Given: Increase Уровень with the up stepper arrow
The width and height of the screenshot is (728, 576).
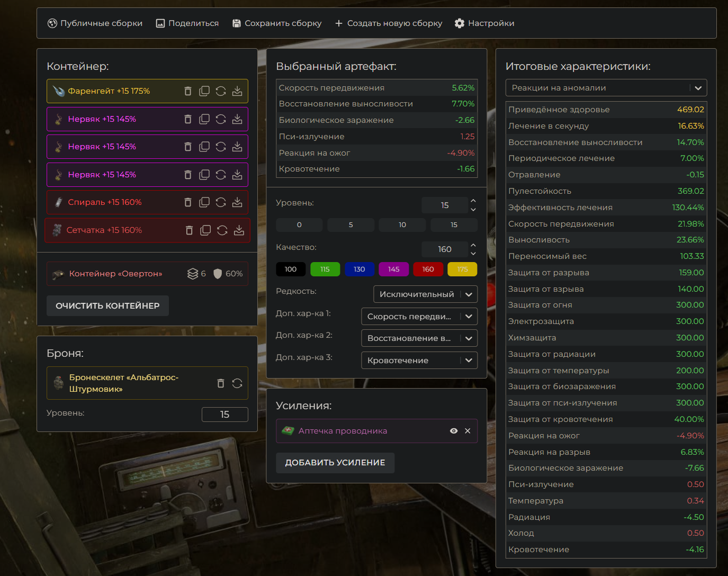Looking at the screenshot, I should click(x=473, y=201).
